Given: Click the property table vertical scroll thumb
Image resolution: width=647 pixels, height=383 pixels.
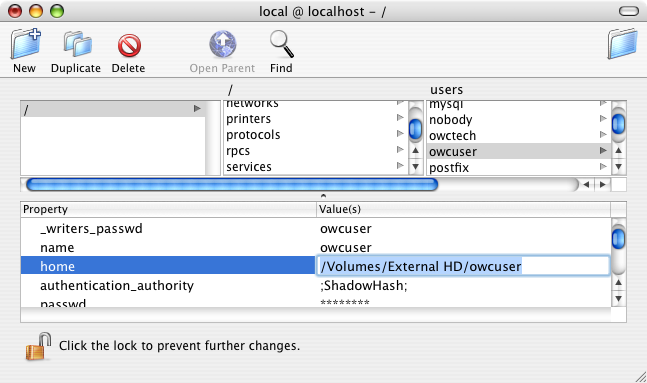Looking at the screenshot, I should (618, 239).
